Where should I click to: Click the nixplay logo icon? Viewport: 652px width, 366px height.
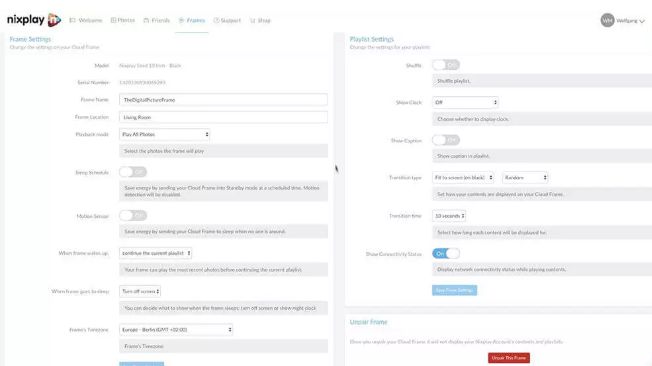point(54,20)
